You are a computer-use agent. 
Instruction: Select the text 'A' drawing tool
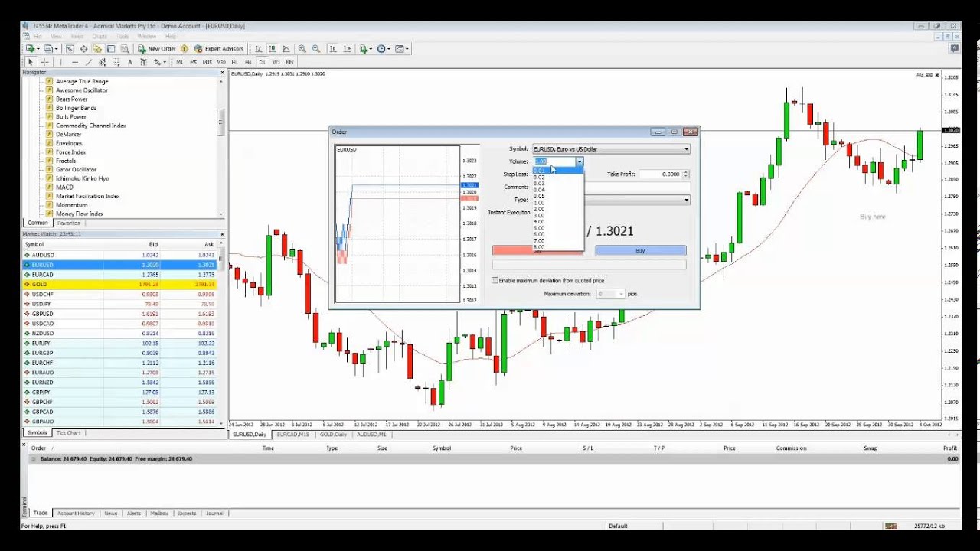(130, 62)
